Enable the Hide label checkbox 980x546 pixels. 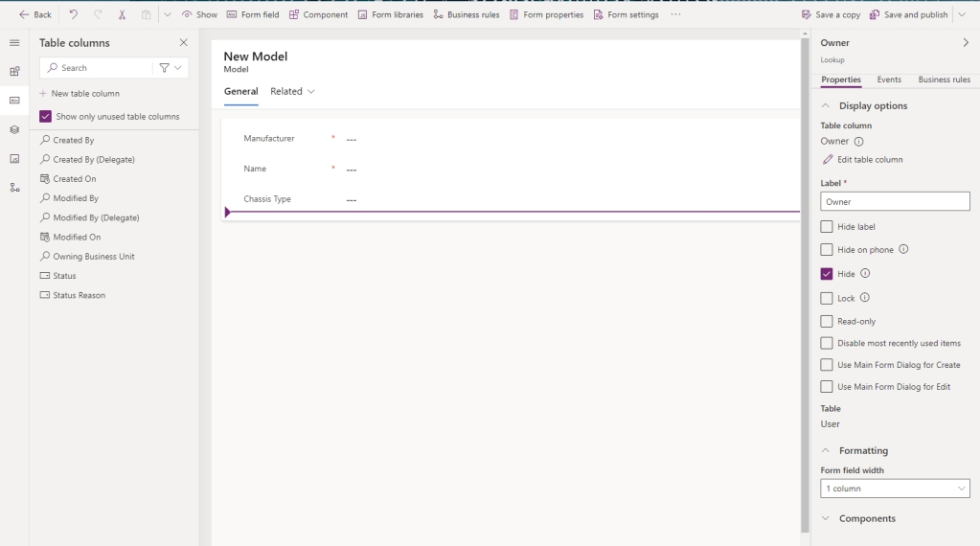tap(827, 227)
